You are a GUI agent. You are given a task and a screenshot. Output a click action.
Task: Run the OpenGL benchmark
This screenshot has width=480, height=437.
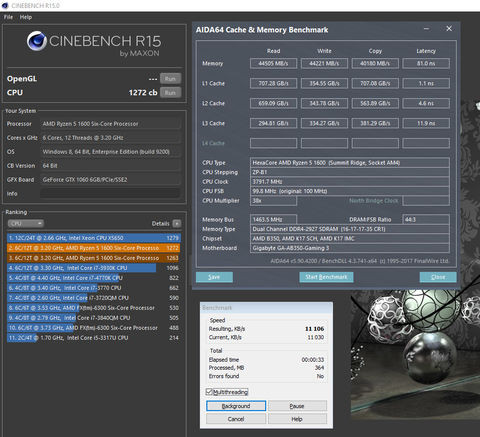[x=170, y=79]
